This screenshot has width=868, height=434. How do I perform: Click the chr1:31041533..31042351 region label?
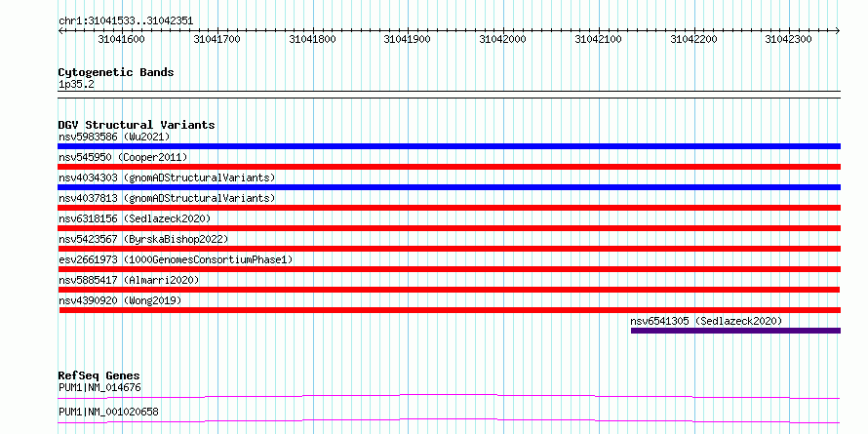(126, 20)
